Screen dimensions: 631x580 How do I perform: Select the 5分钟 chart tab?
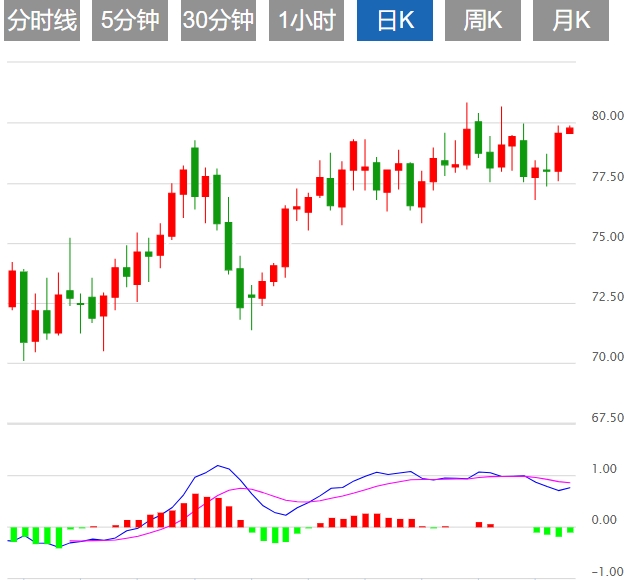pos(130,21)
